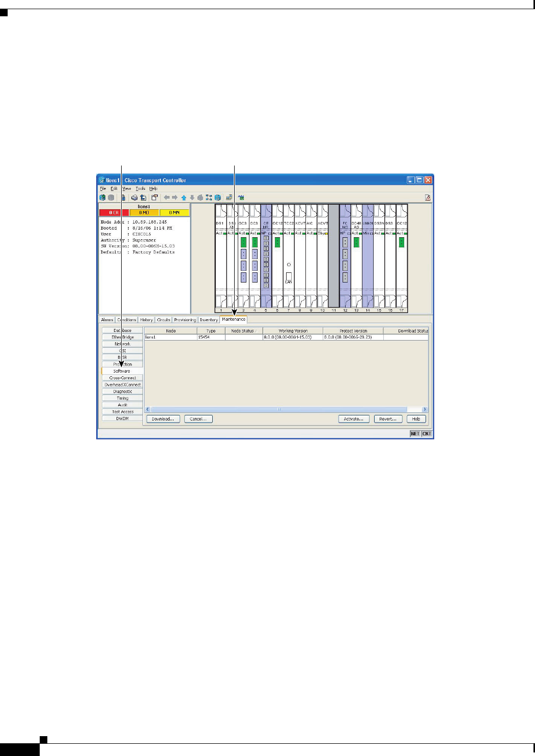
Task: Open the Test Access subtab
Action: coord(122,411)
